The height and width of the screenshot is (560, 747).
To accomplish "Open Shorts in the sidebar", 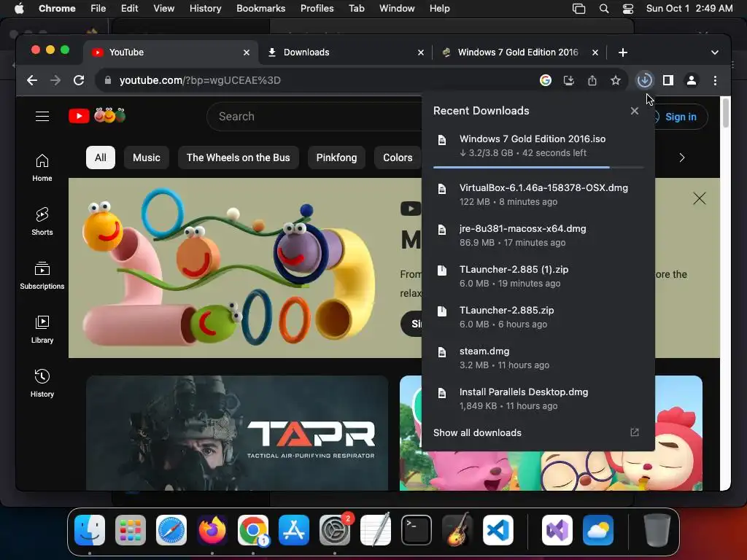I will pyautogui.click(x=42, y=222).
